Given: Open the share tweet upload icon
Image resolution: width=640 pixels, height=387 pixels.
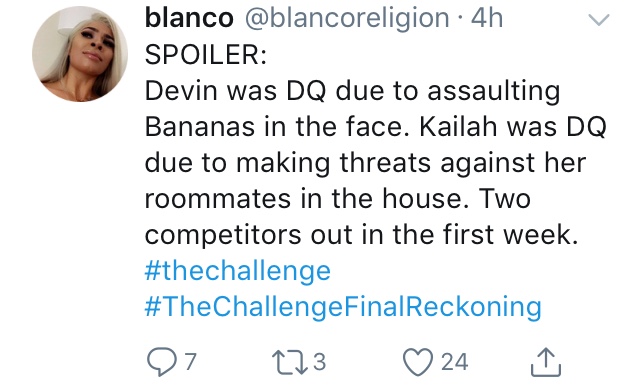Looking at the screenshot, I should click(546, 362).
